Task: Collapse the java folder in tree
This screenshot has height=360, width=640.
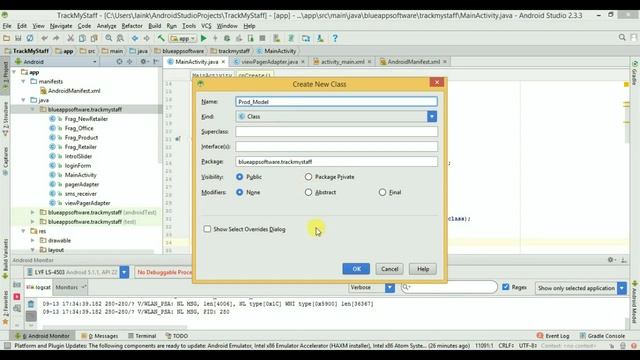Action: click(x=23, y=100)
